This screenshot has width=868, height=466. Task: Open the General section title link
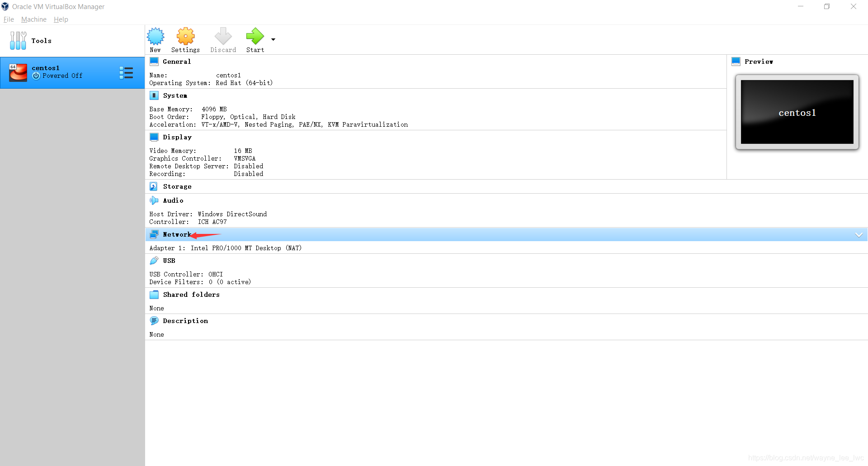coord(177,62)
